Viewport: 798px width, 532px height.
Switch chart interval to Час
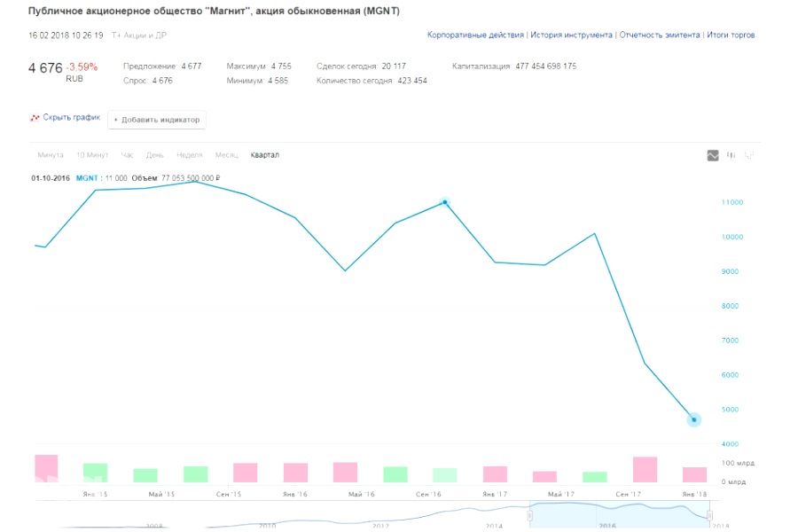(x=127, y=155)
